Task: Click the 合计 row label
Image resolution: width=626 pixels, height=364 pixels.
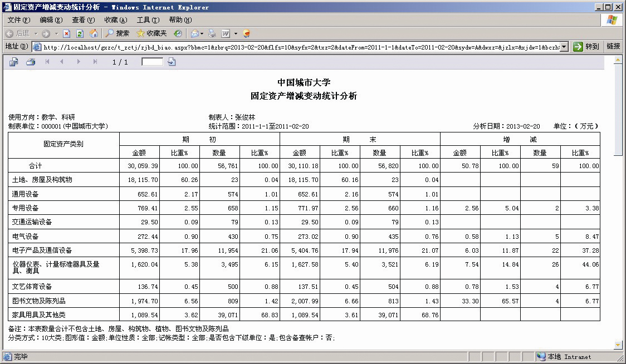Action: click(35, 166)
